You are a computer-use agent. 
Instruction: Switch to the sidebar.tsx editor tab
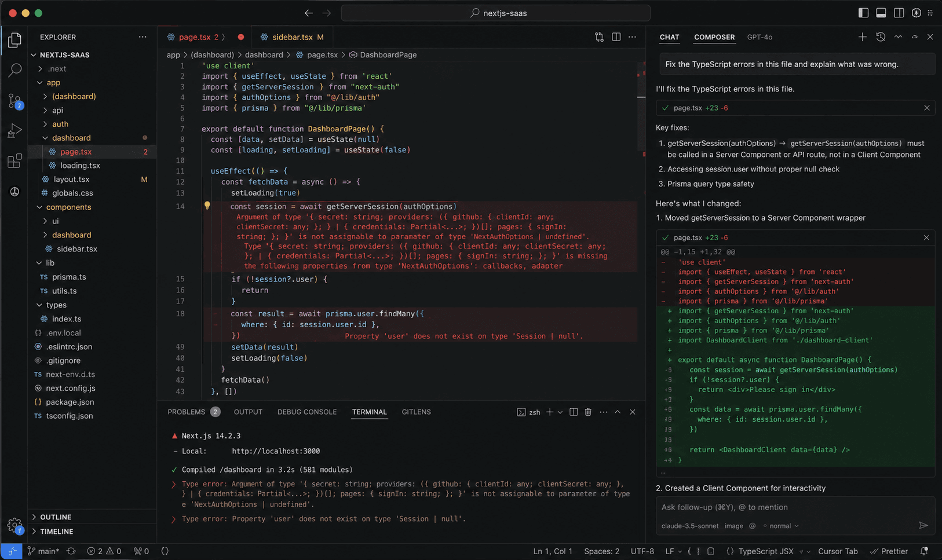pos(292,37)
